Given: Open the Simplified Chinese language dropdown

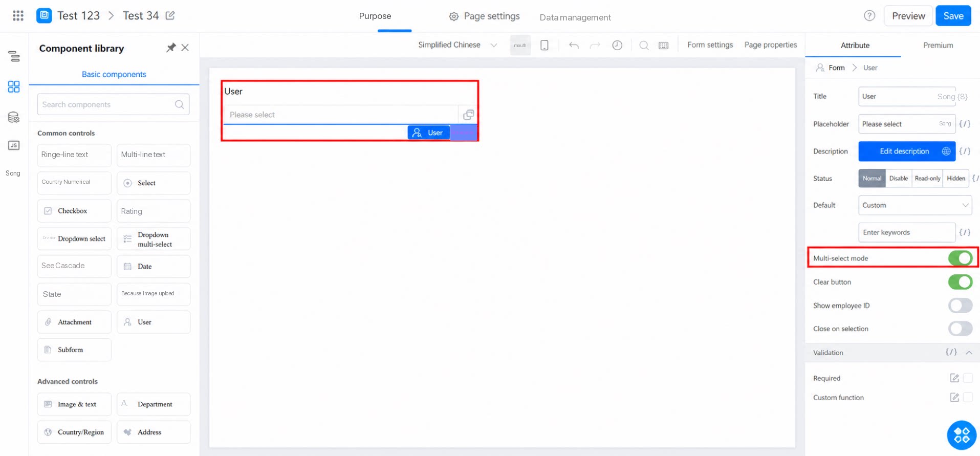Looking at the screenshot, I should click(458, 45).
